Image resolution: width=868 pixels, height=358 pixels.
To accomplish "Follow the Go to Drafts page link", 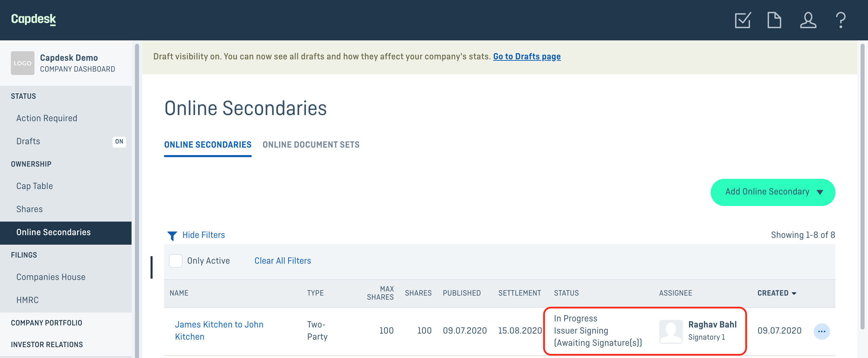I will click(x=527, y=57).
